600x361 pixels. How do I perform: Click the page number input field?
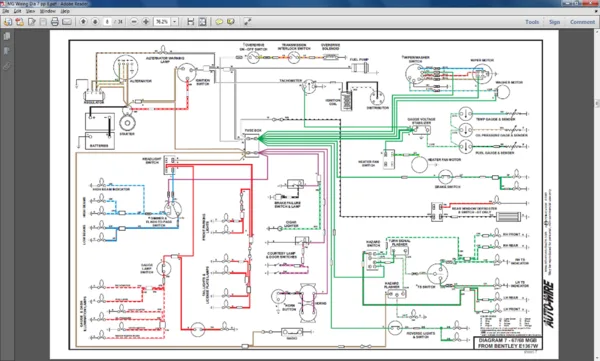coord(108,22)
